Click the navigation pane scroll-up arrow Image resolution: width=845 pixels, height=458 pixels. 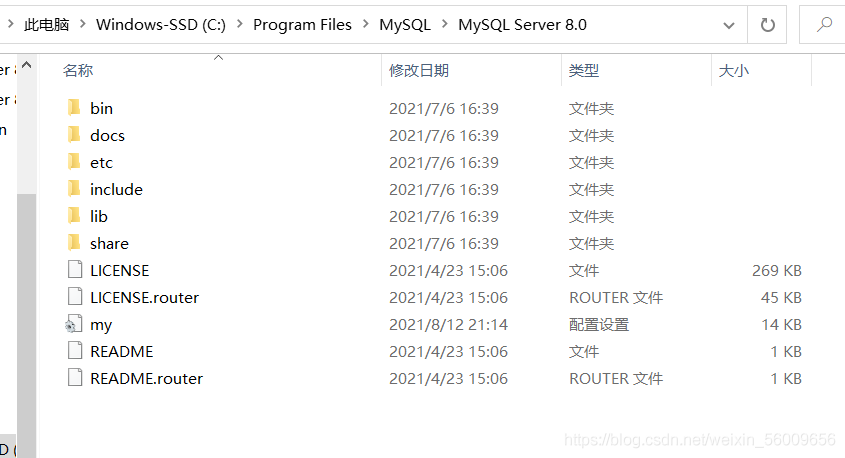coord(26,66)
